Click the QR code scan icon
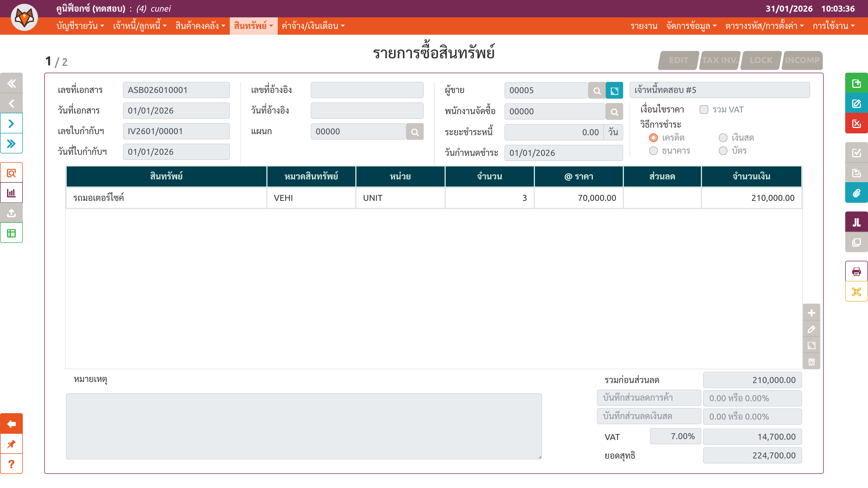868x488 pixels. pos(856,292)
